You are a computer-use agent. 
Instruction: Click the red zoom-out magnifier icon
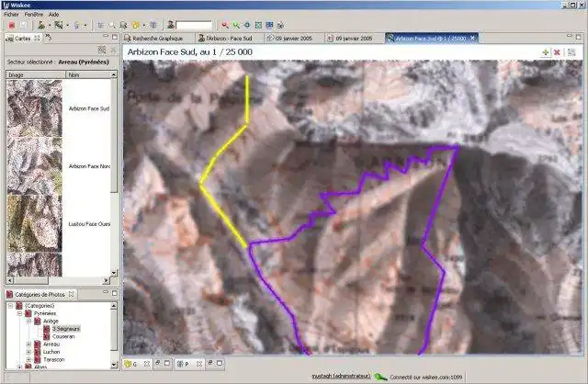click(224, 25)
